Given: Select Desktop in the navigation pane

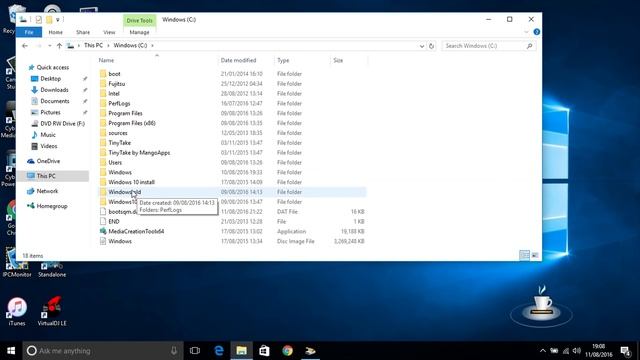Looking at the screenshot, I should click(50, 79).
